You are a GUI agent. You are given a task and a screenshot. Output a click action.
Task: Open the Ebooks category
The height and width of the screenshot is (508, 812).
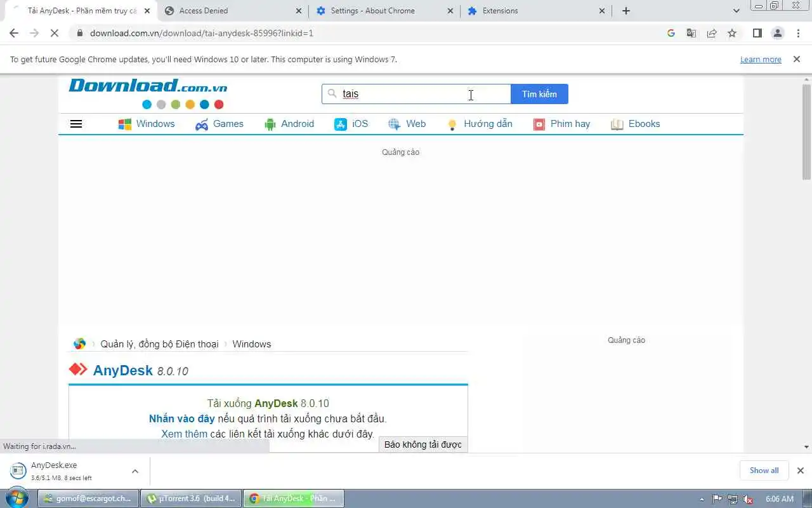tap(636, 124)
